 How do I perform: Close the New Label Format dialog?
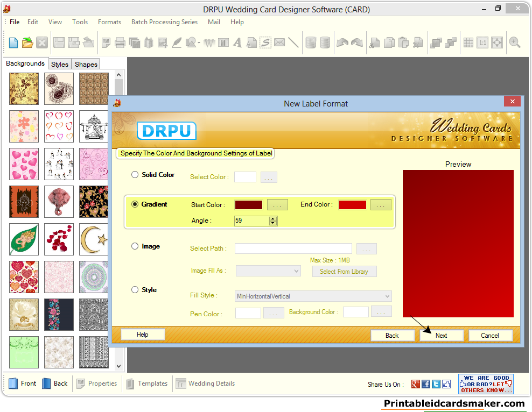(512, 101)
